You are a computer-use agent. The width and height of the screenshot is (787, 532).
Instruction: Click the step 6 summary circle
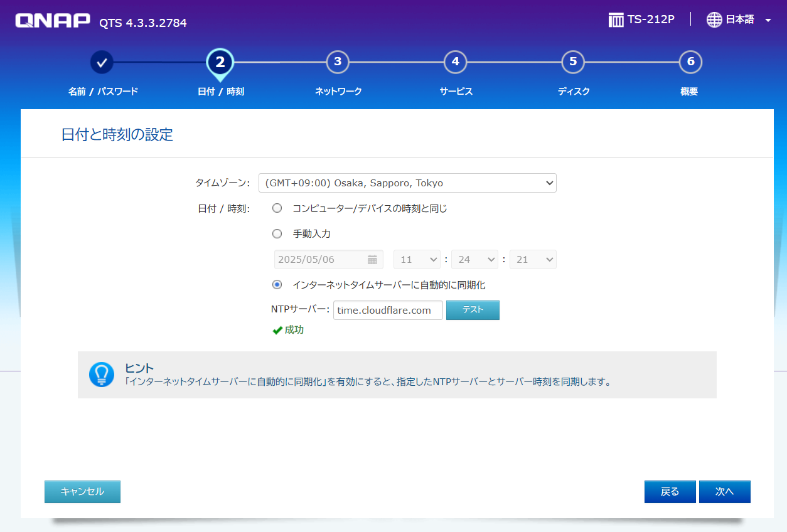[x=690, y=62]
